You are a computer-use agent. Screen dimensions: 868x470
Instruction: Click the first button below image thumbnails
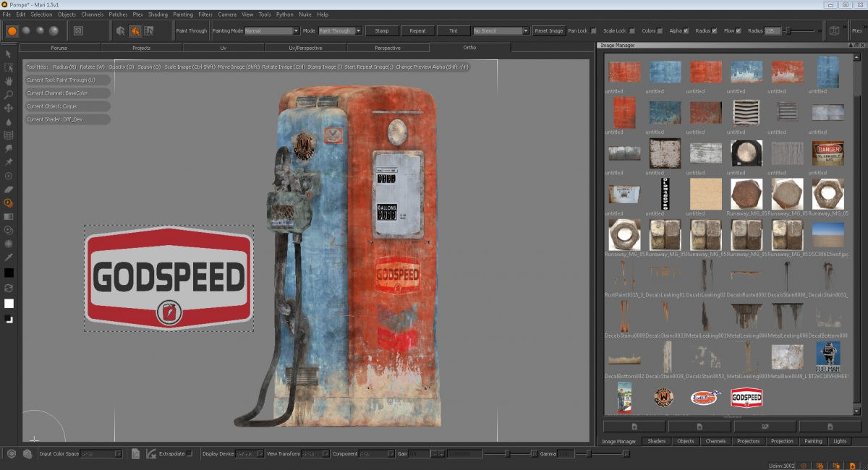coord(634,427)
